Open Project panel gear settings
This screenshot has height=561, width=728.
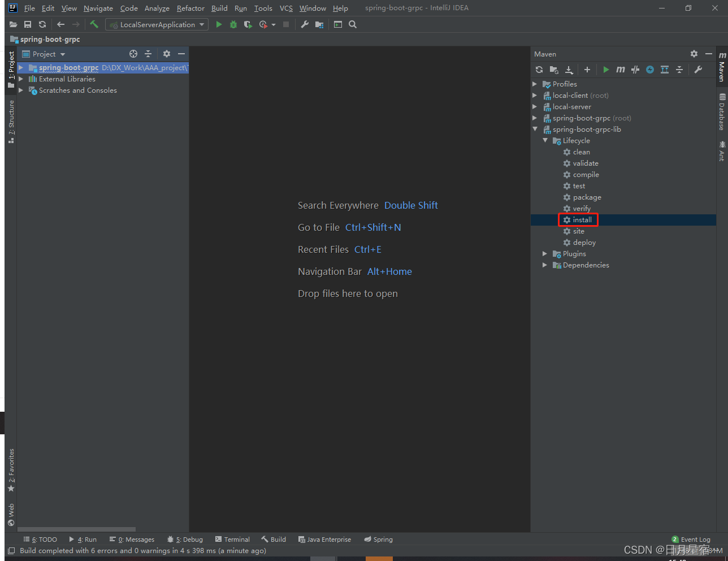(167, 54)
